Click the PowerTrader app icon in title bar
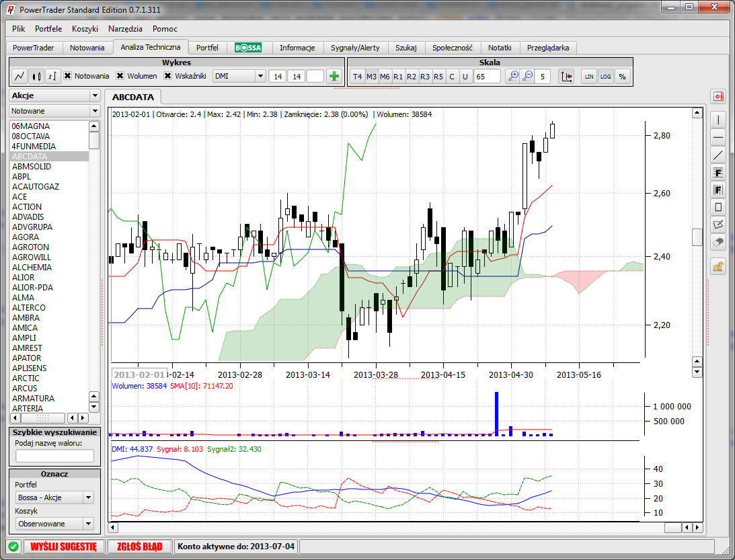The height and width of the screenshot is (560, 735). click(11, 9)
